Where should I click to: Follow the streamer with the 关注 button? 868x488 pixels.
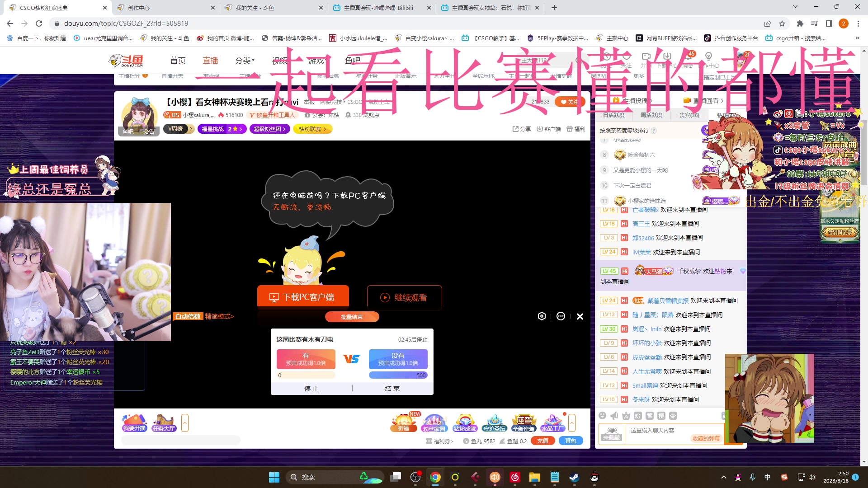569,102
